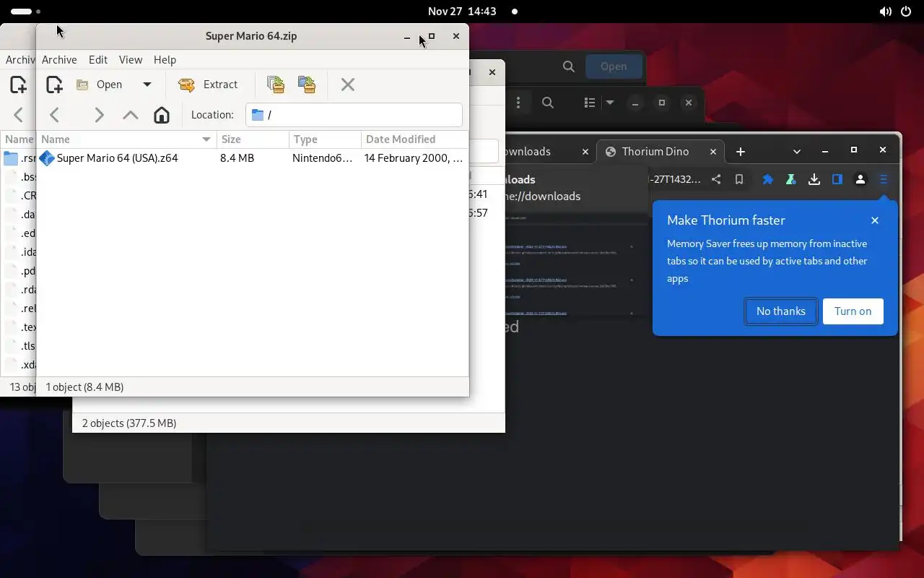The width and height of the screenshot is (924, 578).
Task: Click the Thorium address bar URL text
Action: coord(676,180)
